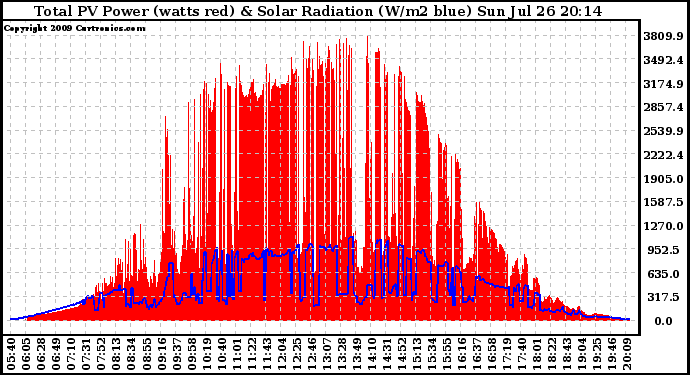
Task: Click the 10:19 time label
Action: click(x=206, y=354)
